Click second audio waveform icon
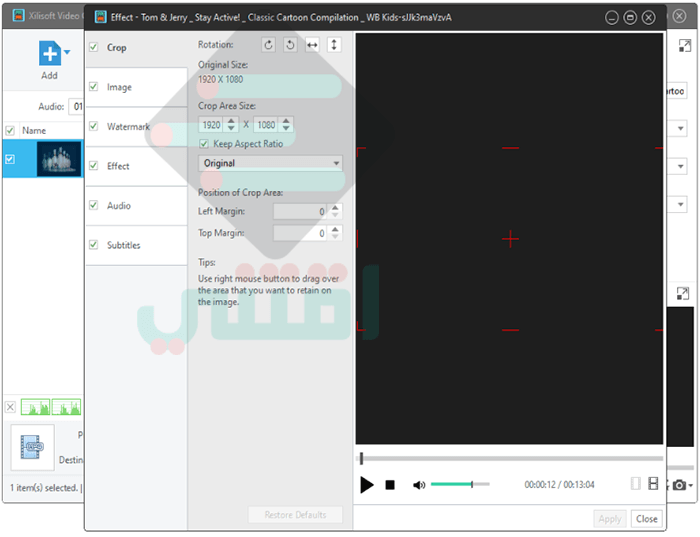700x537 pixels. pos(67,407)
